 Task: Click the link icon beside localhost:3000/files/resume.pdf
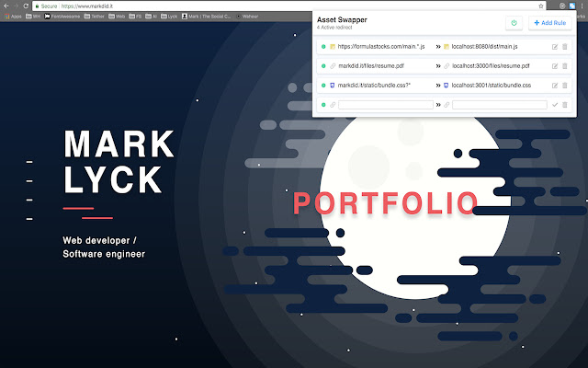[x=447, y=65]
